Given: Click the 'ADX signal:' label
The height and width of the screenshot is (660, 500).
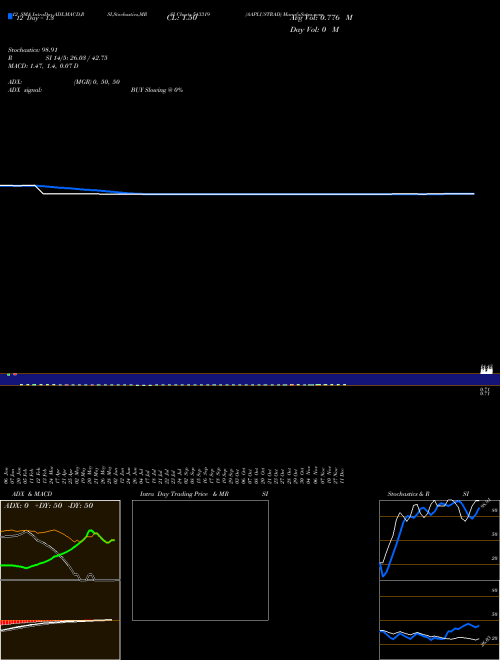Looking at the screenshot, I should click(x=25, y=90).
